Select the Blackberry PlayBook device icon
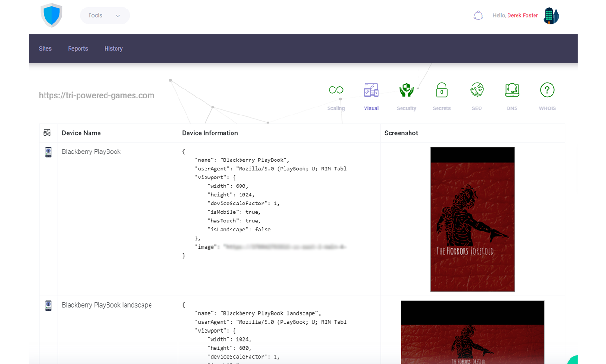606x364 pixels. [48, 152]
